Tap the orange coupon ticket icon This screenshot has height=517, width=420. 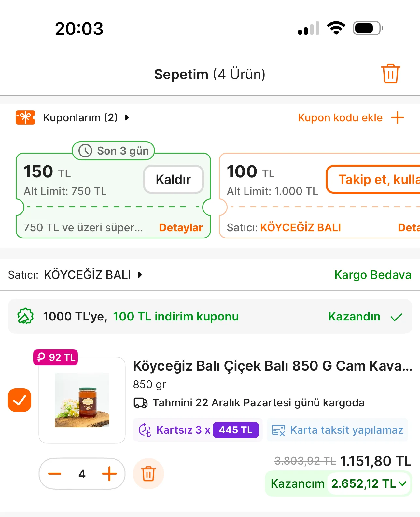[25, 117]
